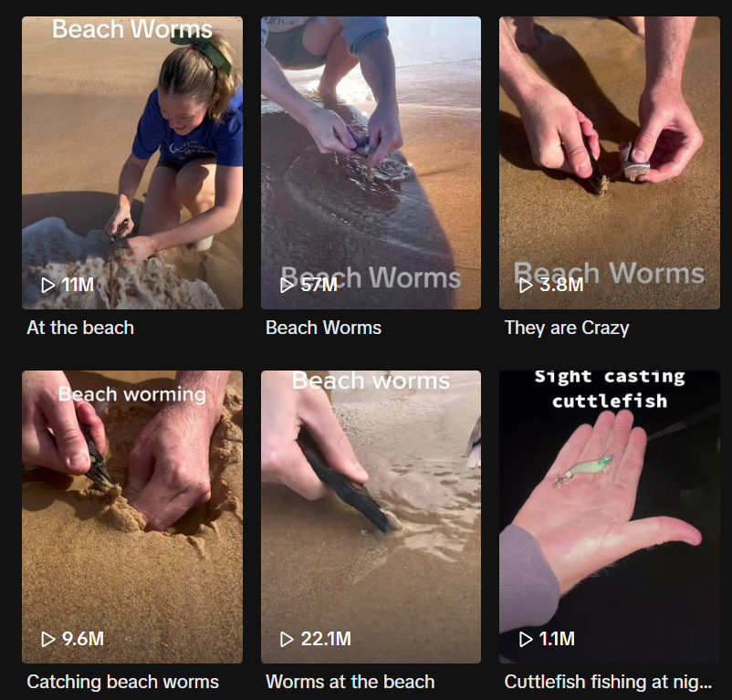Click play icon beside 57M count
The image size is (732, 700).
coord(287,285)
